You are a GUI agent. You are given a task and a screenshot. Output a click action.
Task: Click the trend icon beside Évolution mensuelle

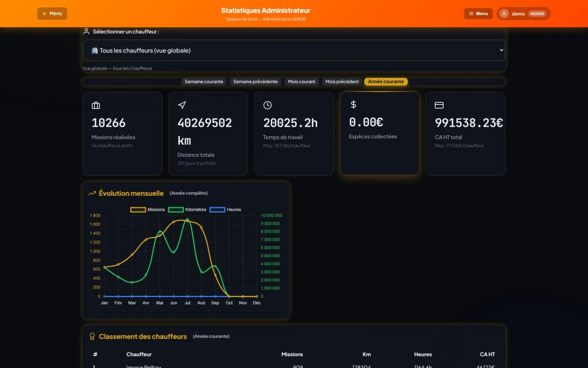92,193
